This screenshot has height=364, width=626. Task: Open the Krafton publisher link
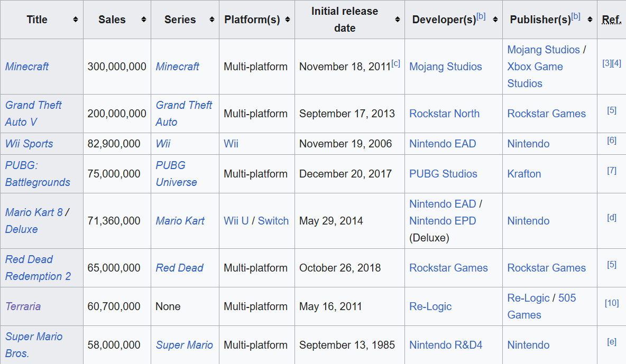pyautogui.click(x=524, y=174)
